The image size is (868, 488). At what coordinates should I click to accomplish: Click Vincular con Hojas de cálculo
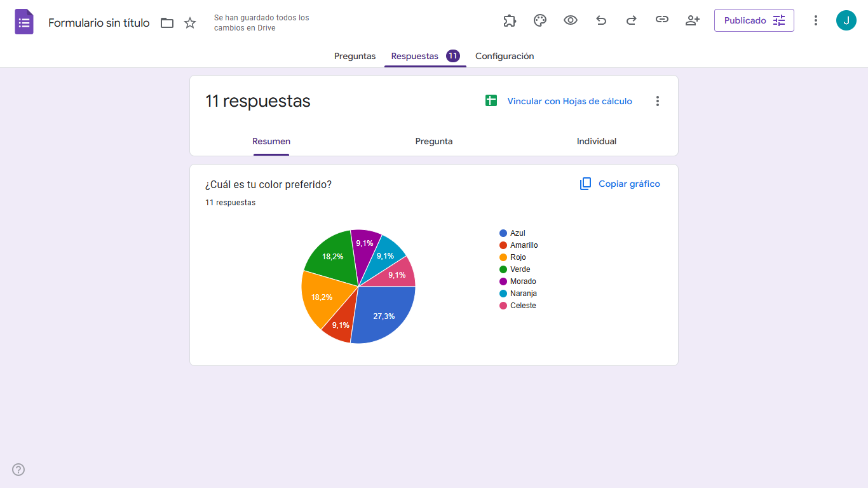(x=569, y=101)
